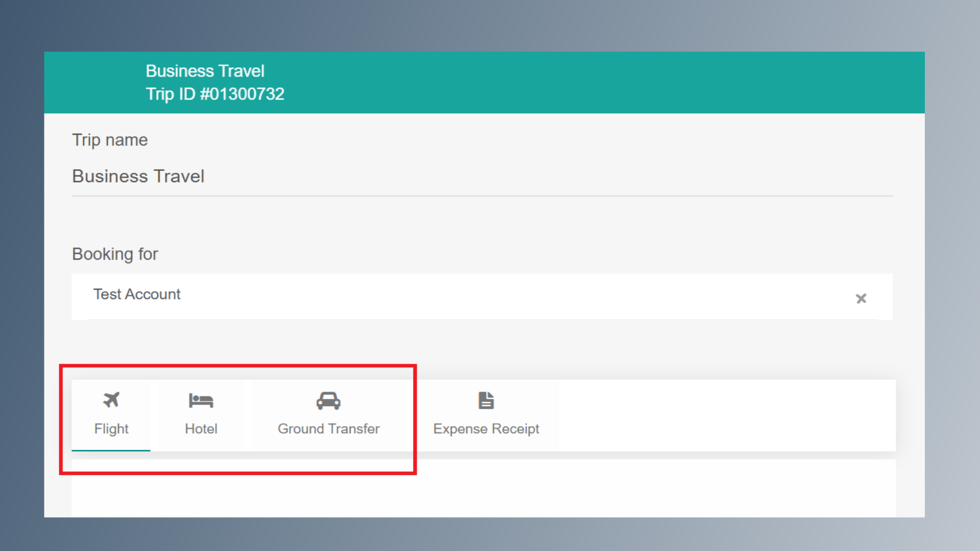
Task: Click empty tab bar space after Expense Receipt
Action: tap(725, 415)
